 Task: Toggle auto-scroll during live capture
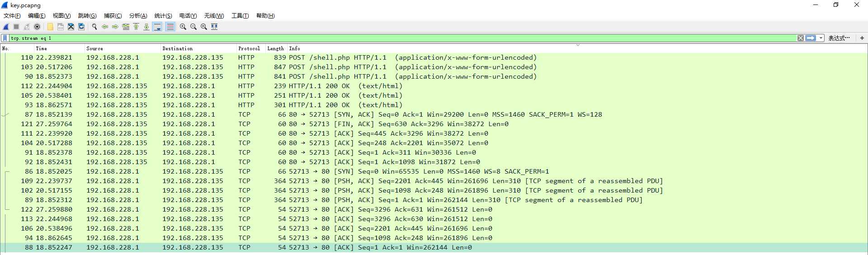click(157, 27)
